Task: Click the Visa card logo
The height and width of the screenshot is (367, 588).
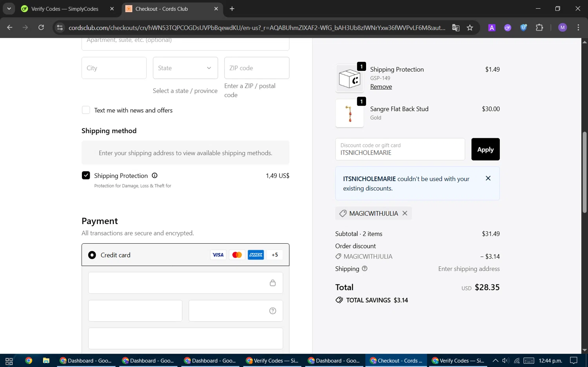Action: 218,255
